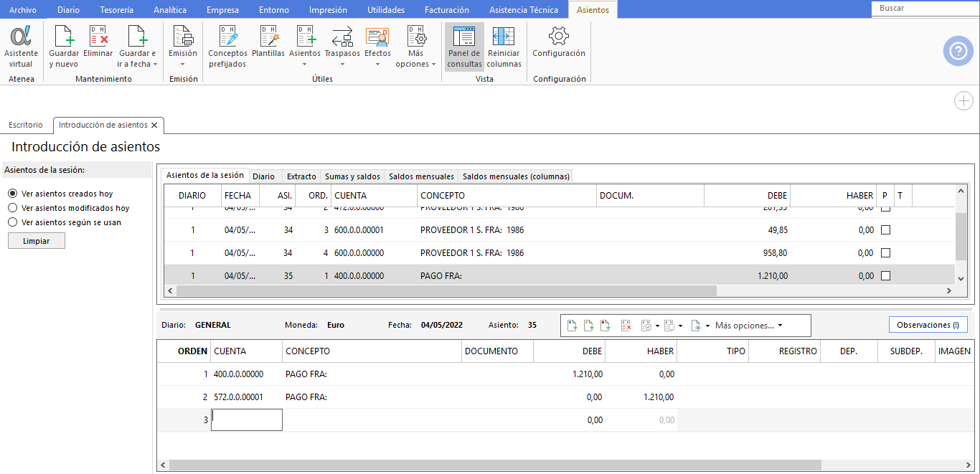Select Ver asientos creados hoy
The width and height of the screenshot is (980, 474).
[x=12, y=194]
